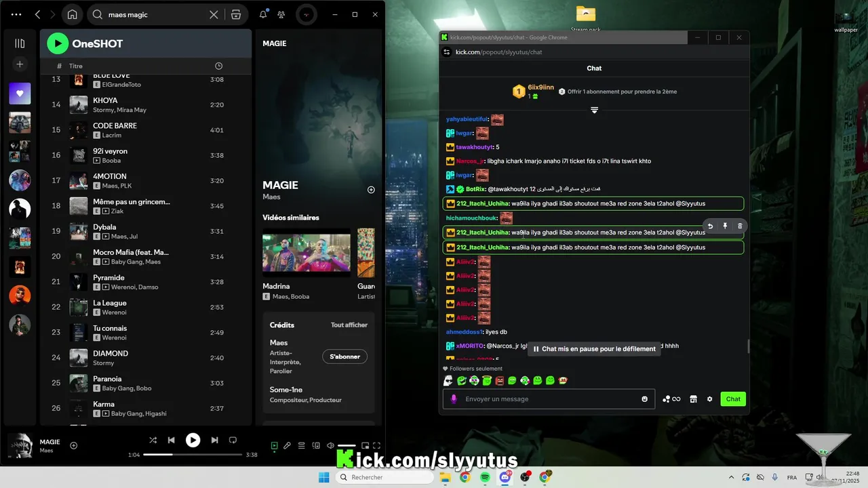868x488 pixels.
Task: Click the taskbar Rechercher search box
Action: click(385, 477)
